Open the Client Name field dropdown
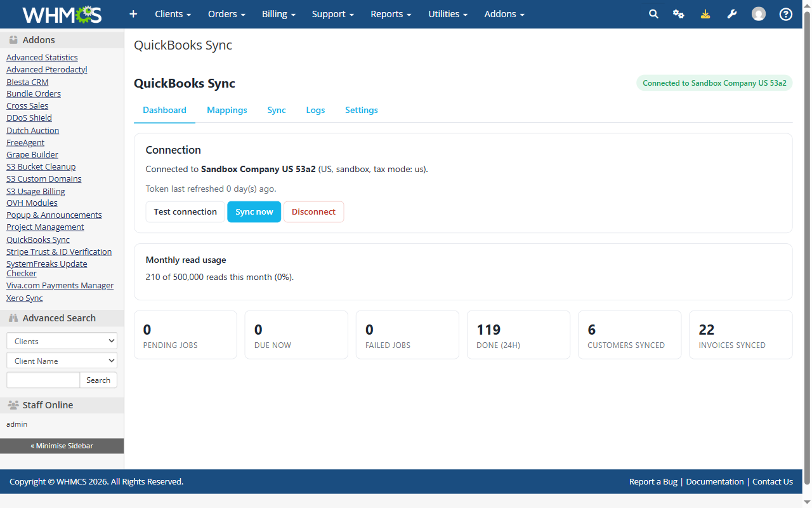Screen dimensions: 812x508 point(62,361)
